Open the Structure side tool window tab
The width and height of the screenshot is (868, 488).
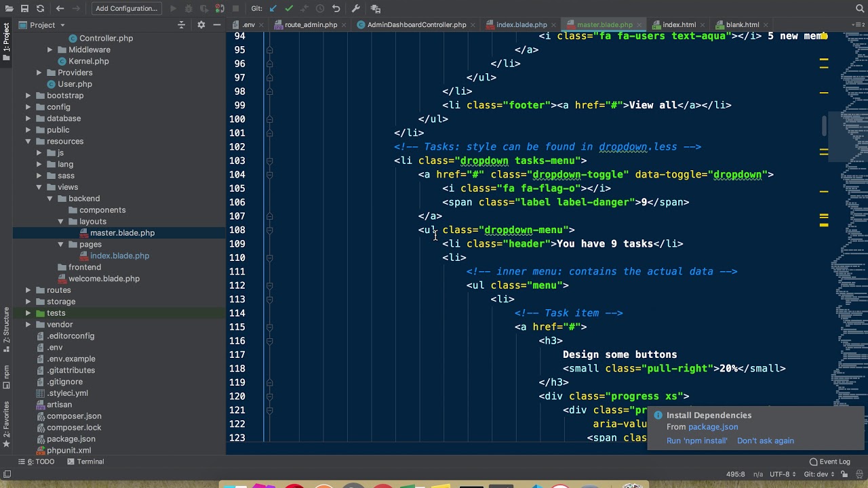pos(6,330)
